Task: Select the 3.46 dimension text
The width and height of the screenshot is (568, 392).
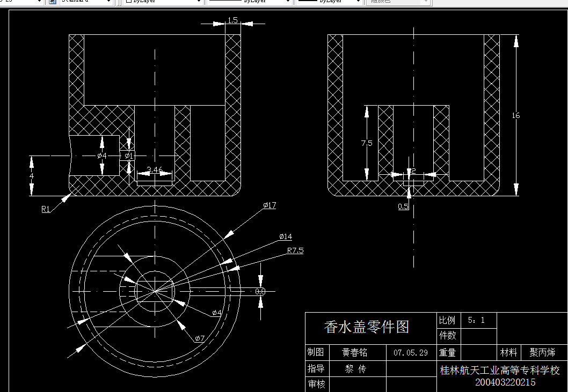Action: point(155,169)
